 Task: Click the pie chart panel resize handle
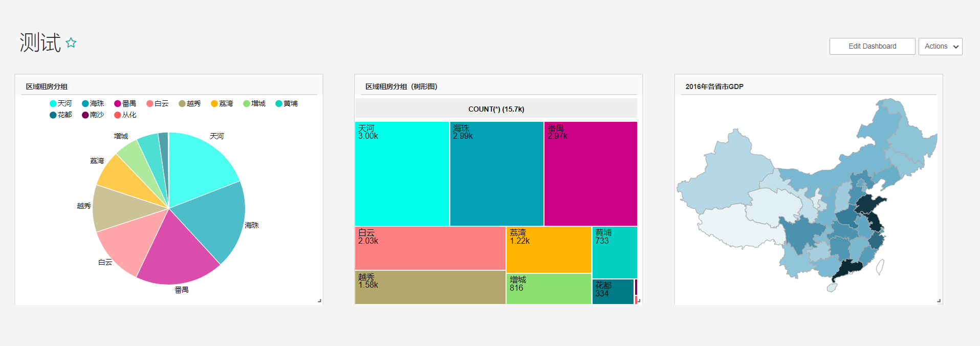coord(319,300)
